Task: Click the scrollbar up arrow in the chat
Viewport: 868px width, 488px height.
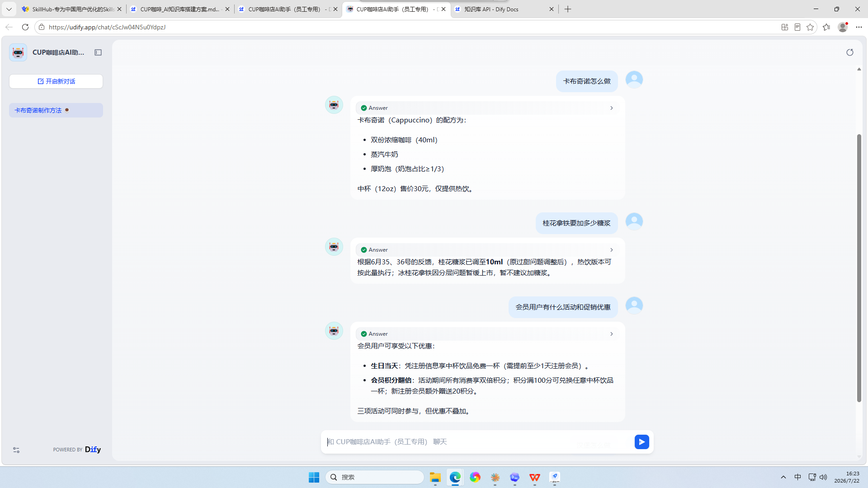Action: click(859, 69)
